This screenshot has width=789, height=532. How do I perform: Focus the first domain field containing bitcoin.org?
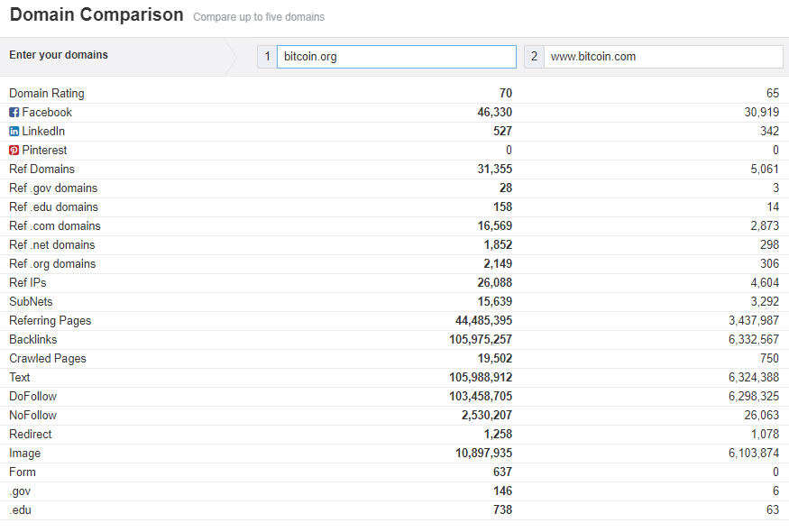click(397, 57)
